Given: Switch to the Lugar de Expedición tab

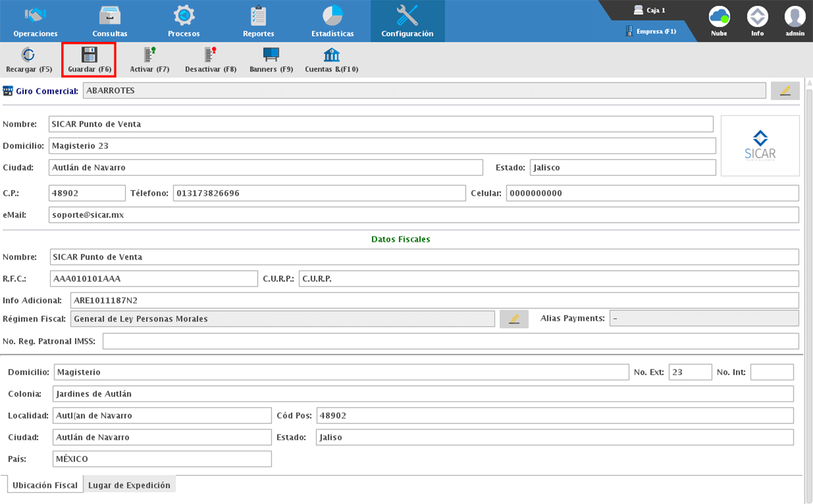Looking at the screenshot, I should 129,485.
